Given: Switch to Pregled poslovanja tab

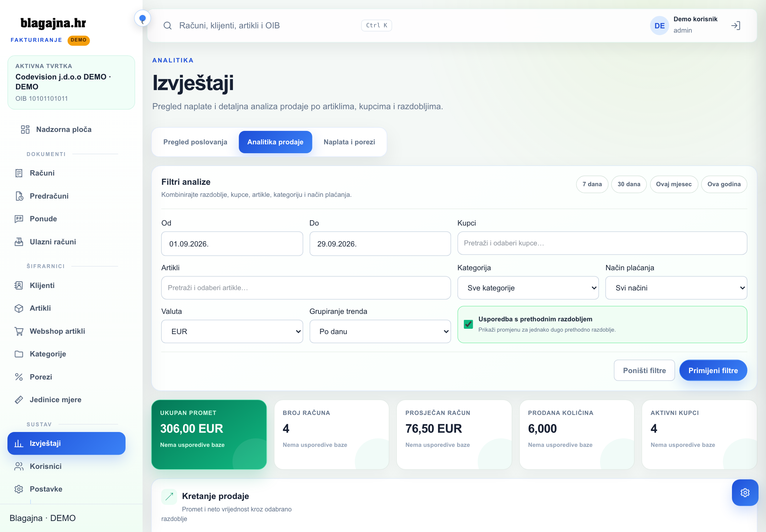Looking at the screenshot, I should tap(195, 142).
